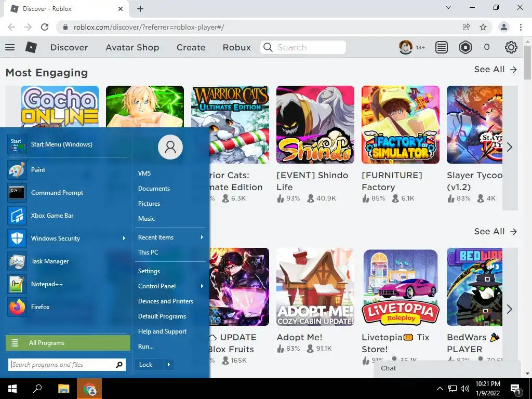
Task: Click the Roblox logo home icon
Action: click(31, 47)
